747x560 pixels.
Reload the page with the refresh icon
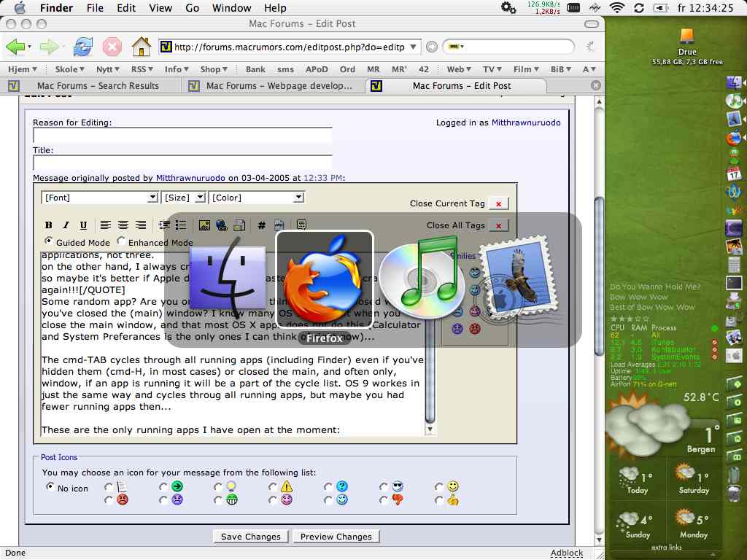[83, 47]
